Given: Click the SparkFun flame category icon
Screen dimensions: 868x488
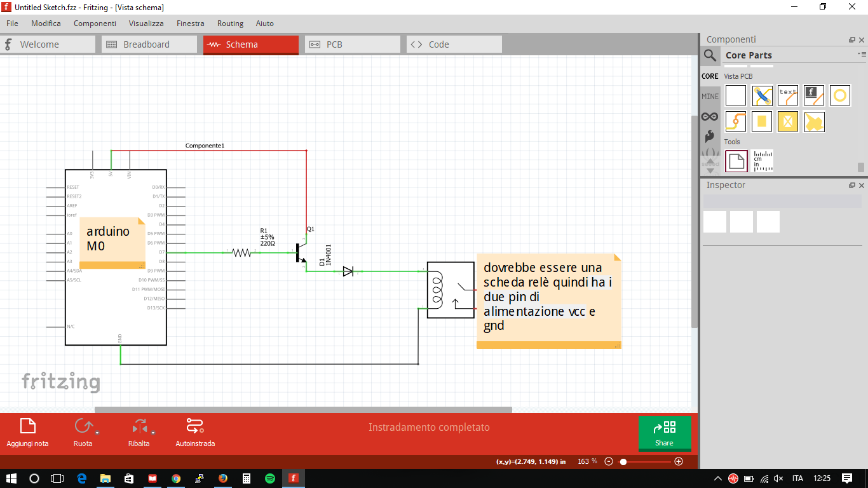Looking at the screenshot, I should (x=710, y=135).
